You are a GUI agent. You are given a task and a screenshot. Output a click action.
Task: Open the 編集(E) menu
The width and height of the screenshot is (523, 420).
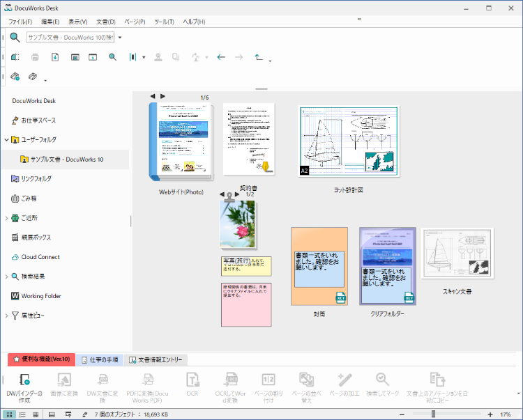[50, 22]
